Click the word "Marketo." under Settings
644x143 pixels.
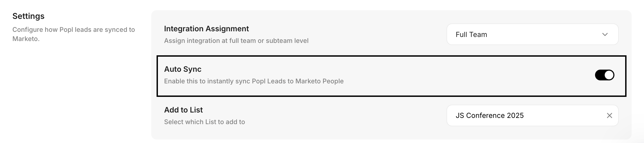(x=26, y=39)
